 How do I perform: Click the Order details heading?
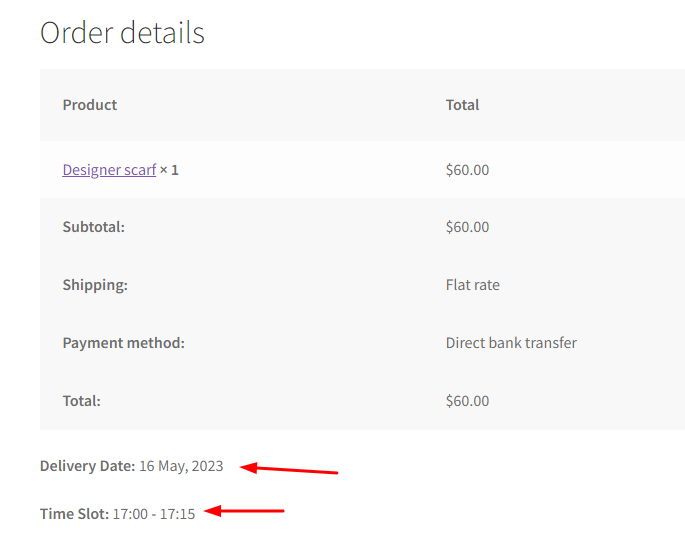[122, 33]
